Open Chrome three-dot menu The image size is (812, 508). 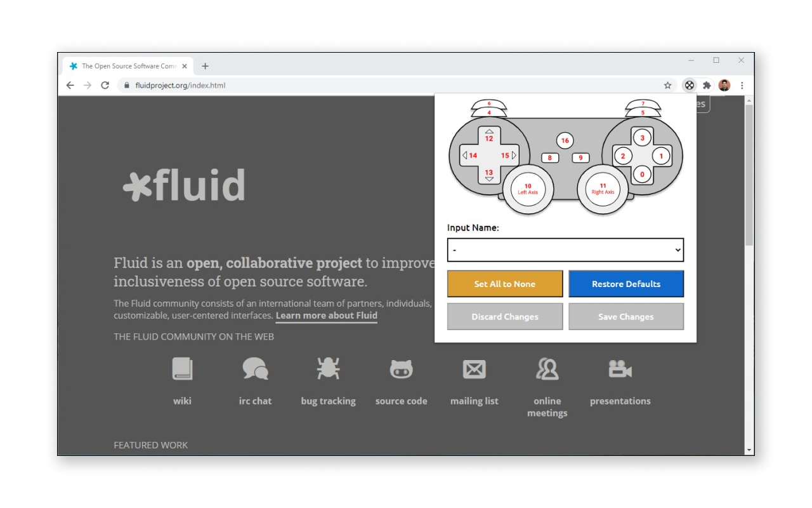pos(742,85)
